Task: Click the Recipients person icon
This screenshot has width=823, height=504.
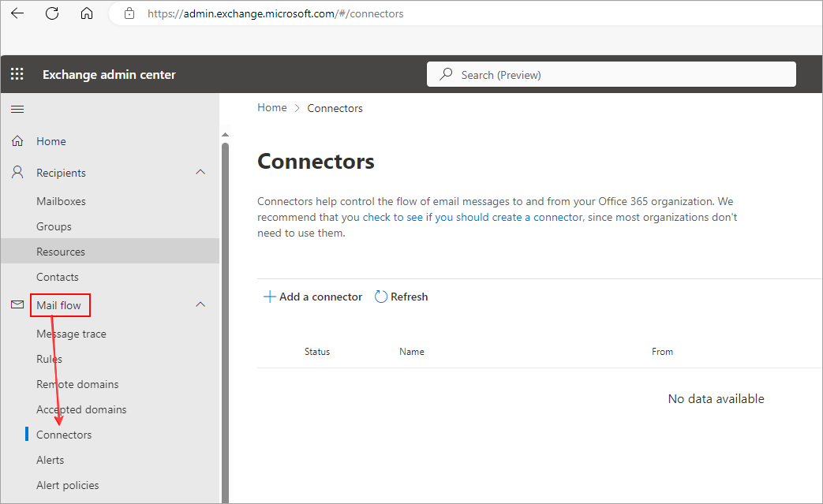Action: (17, 172)
